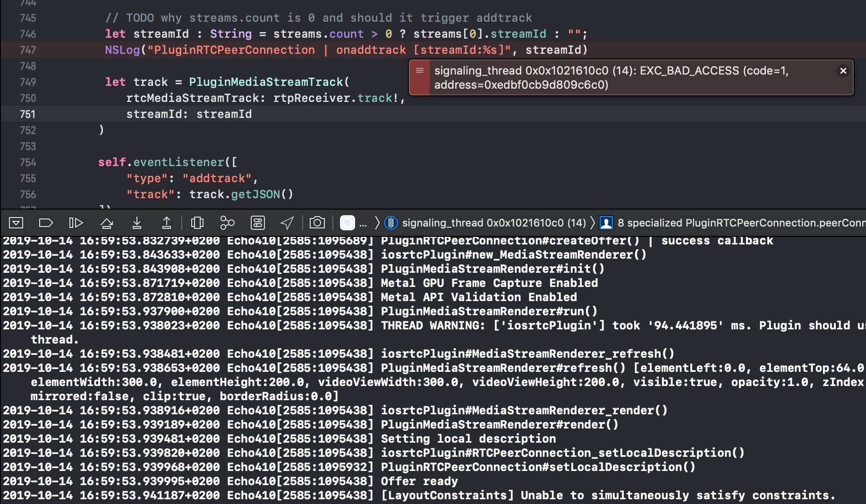866x504 pixels.
Task: Expand the ellipsis in debug jump bar
Action: tap(363, 223)
